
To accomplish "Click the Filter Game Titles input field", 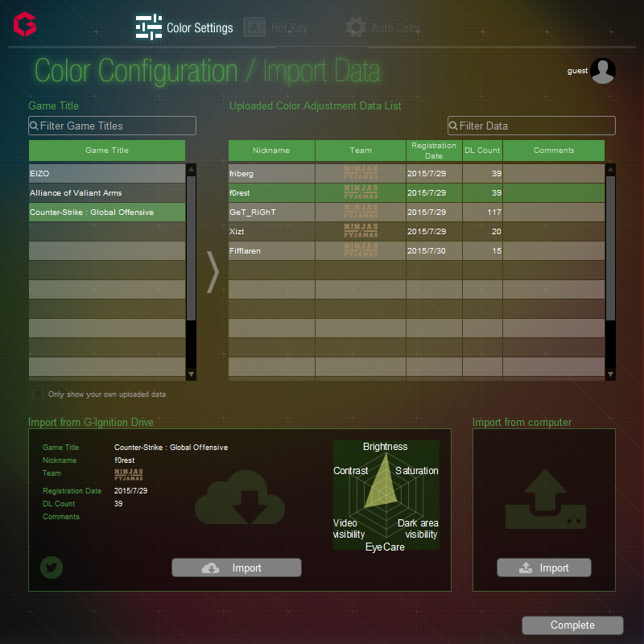I will [112, 126].
